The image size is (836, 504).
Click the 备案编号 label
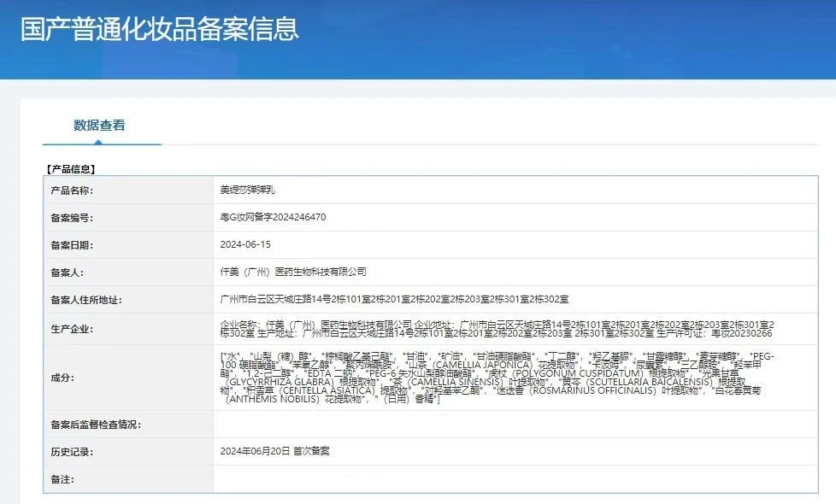72,218
